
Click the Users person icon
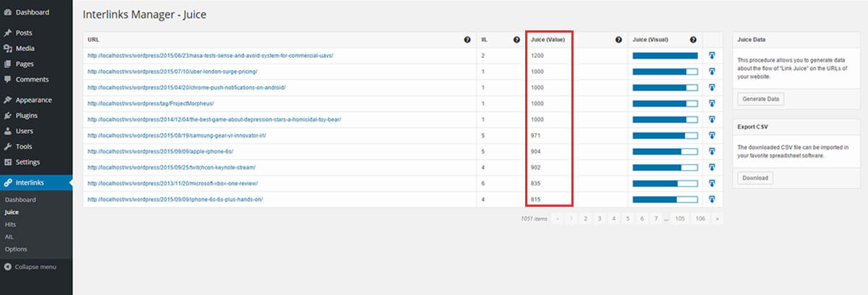pos(7,132)
